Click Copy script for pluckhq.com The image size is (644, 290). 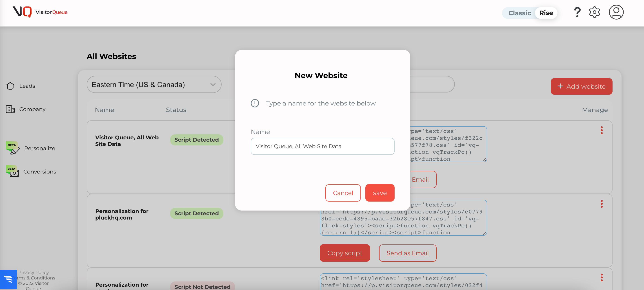[345, 253]
